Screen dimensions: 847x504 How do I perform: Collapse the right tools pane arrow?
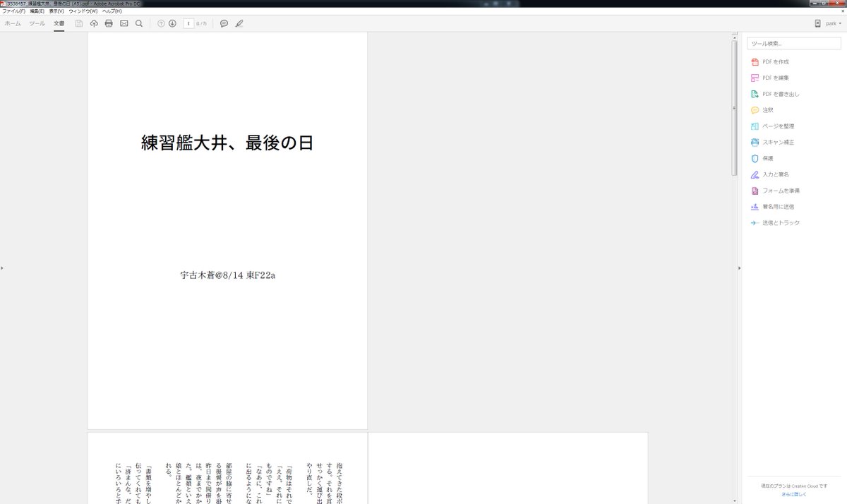[740, 268]
